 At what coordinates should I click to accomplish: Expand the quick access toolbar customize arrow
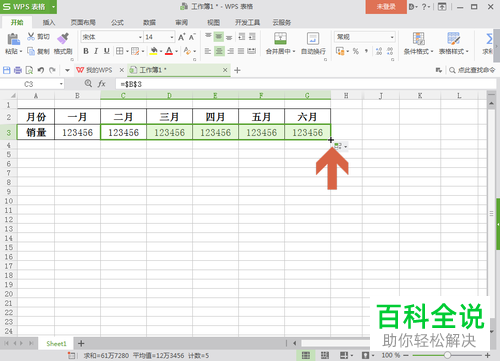tap(67, 70)
